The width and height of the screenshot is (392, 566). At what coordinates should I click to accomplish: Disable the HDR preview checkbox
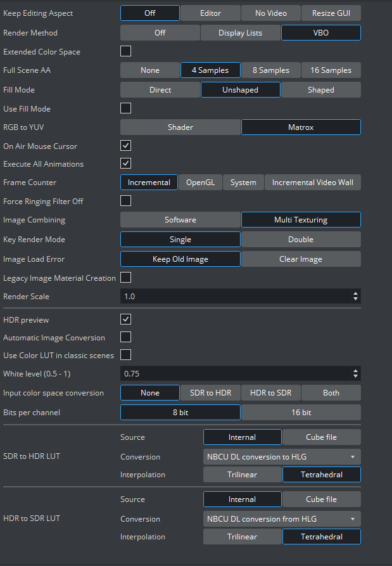(126, 319)
